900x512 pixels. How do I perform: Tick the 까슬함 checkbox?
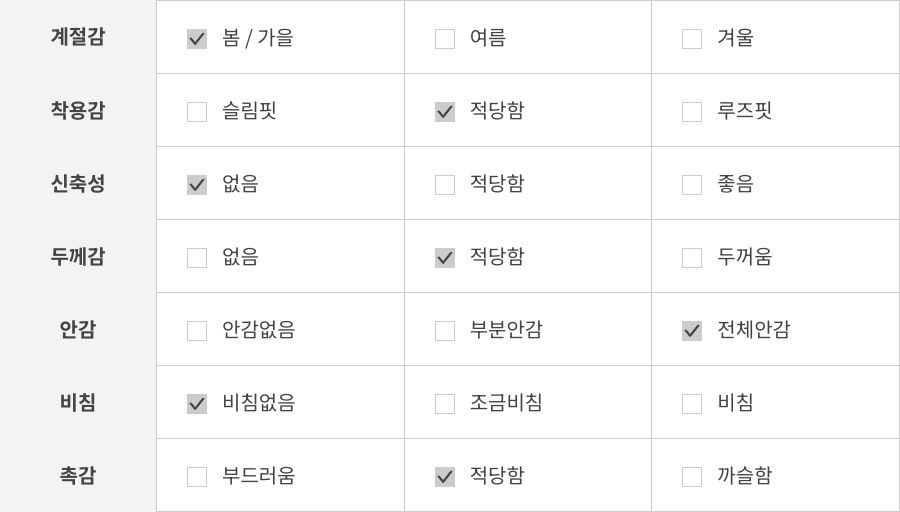click(x=692, y=477)
